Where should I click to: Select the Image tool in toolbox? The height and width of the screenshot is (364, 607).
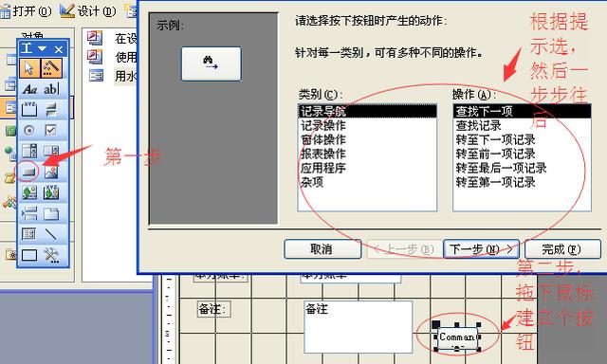[x=51, y=172]
